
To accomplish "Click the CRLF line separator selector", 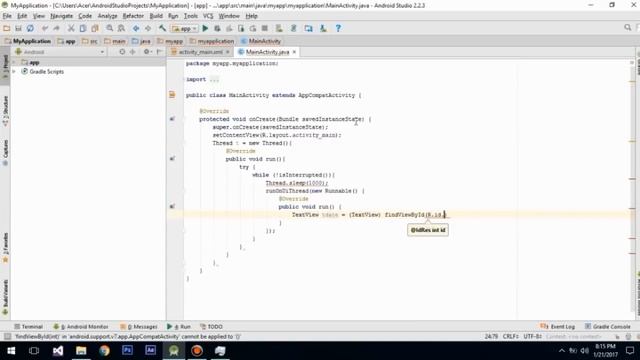I will [510, 337].
